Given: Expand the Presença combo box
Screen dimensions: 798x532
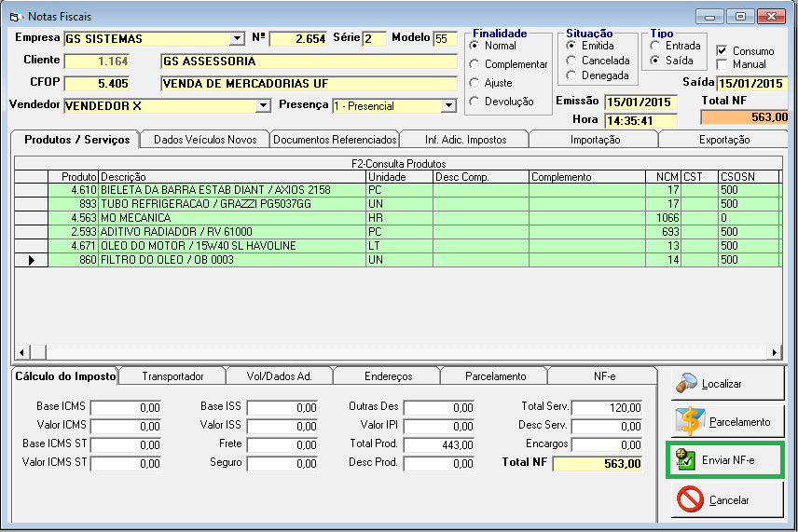Looking at the screenshot, I should tap(448, 106).
